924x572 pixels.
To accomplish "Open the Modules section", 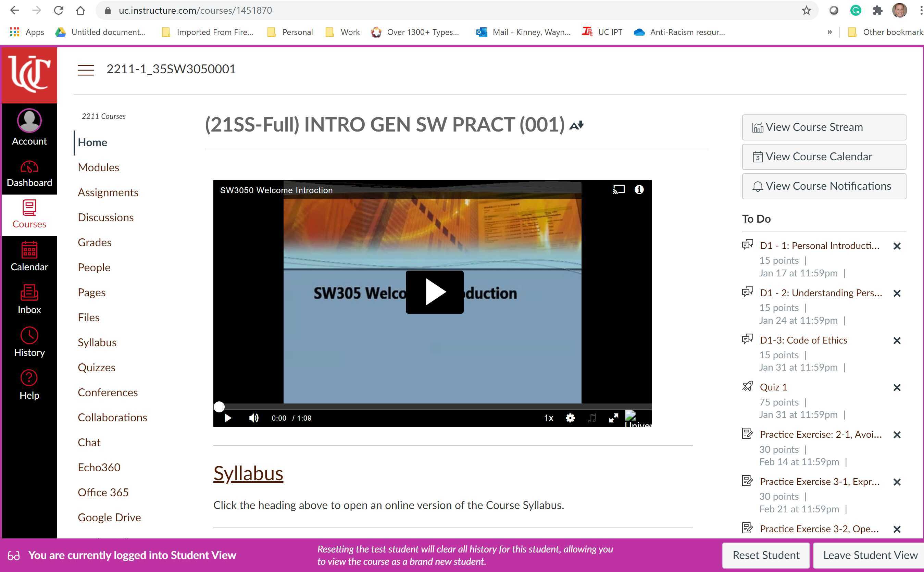I will [x=98, y=167].
